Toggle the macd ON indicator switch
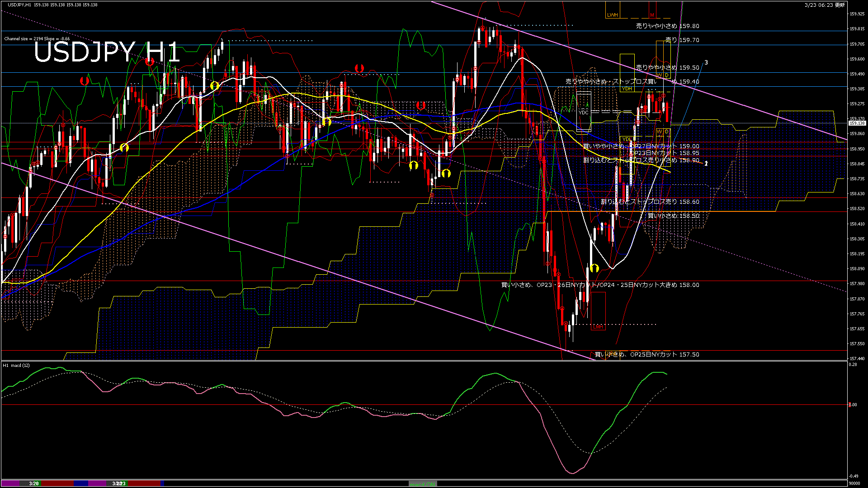868x488 pixels. point(422,483)
